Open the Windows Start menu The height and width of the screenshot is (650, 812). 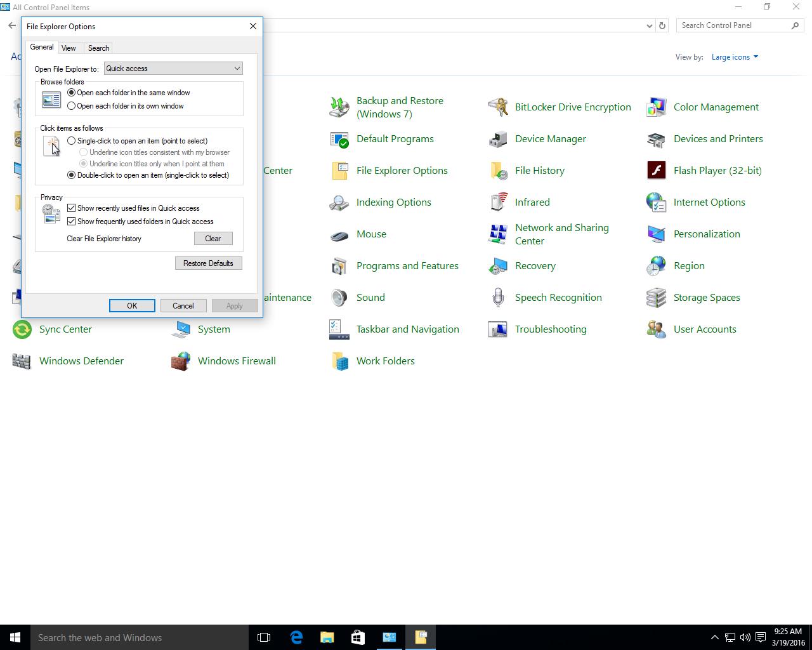tap(15, 637)
